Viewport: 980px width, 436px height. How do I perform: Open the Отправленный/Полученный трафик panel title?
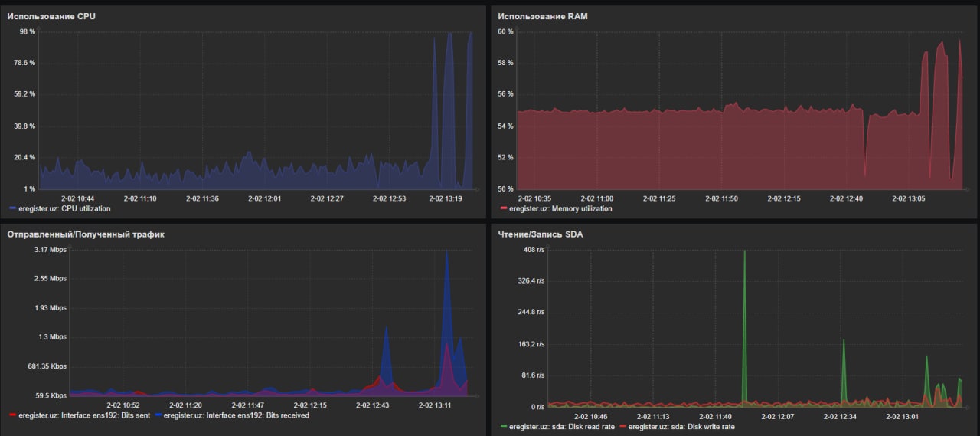(86, 234)
